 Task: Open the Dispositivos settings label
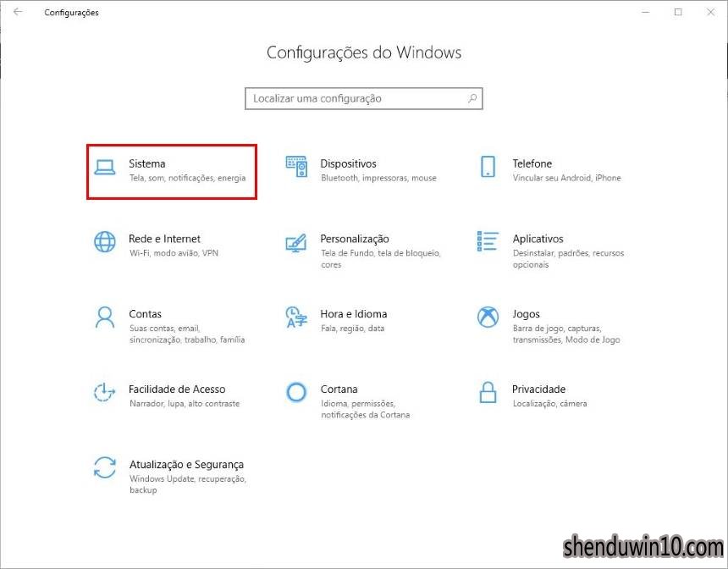[x=348, y=163]
